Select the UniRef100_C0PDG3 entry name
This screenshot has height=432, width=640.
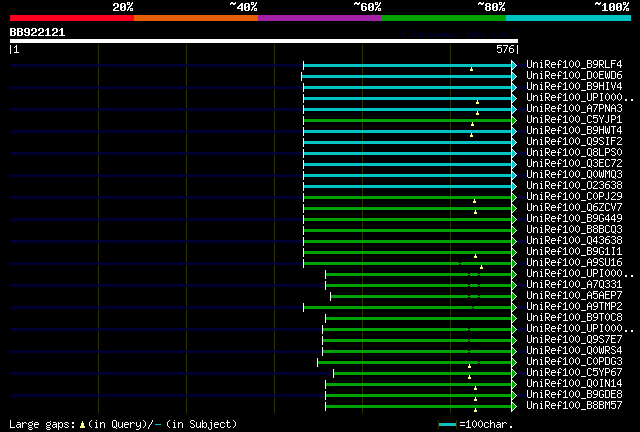tap(574, 362)
